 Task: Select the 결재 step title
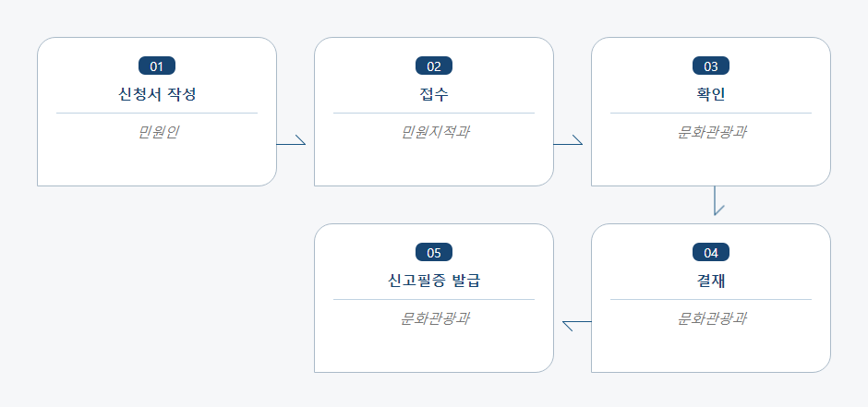(x=711, y=281)
